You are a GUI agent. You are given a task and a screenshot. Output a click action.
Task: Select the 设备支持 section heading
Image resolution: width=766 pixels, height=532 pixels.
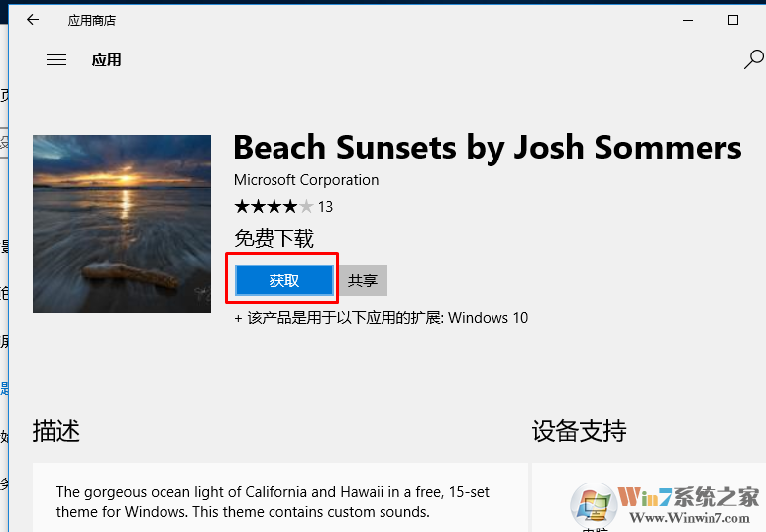(579, 431)
